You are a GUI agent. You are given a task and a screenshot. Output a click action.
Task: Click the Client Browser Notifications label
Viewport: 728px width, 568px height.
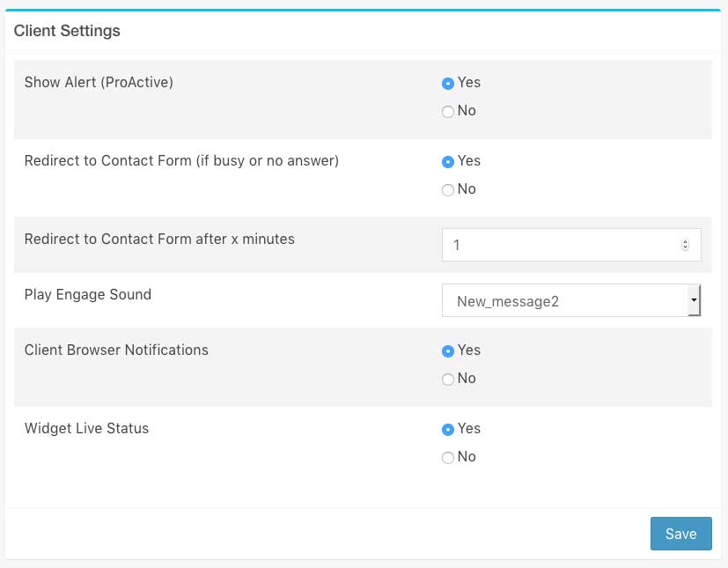(116, 350)
